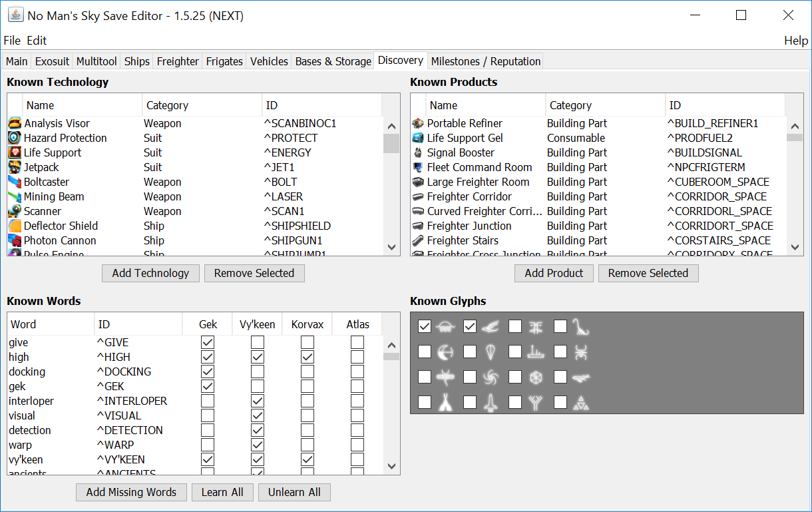Select the ^VY'KEEN word ID cell
This screenshot has width=812, height=512.
click(x=138, y=459)
